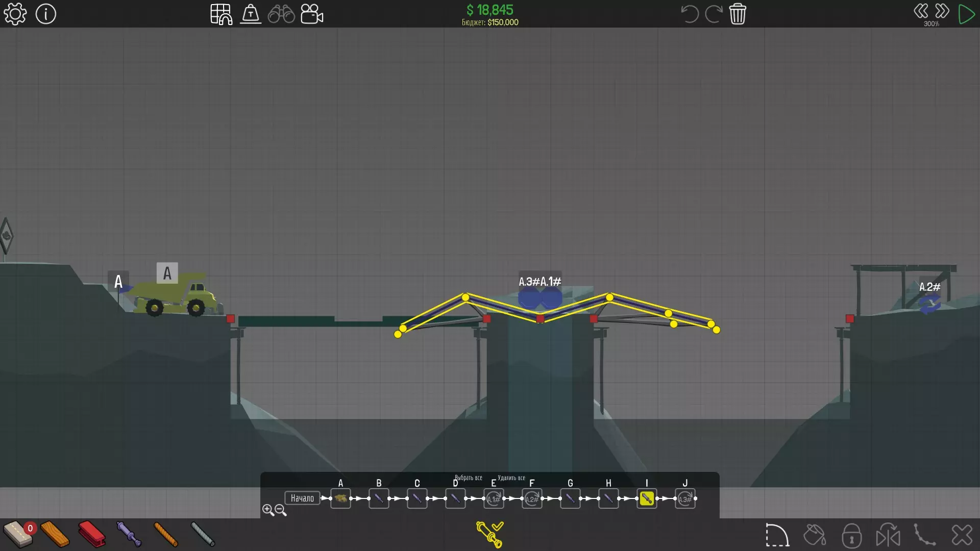The image size is (980, 551).
Task: Click the undo arrow
Action: [690, 14]
